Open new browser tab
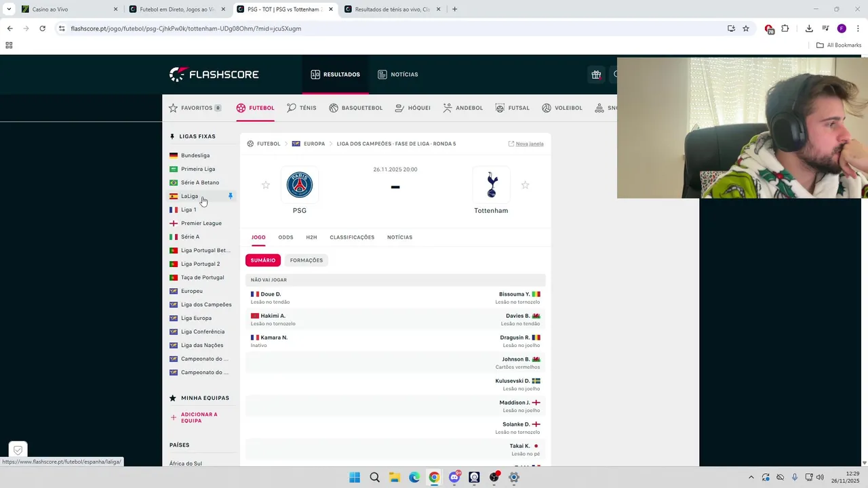Screen dimensions: 868x488 point(454,9)
